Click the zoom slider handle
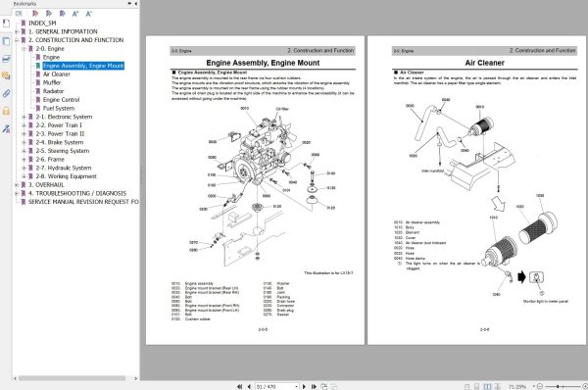The image size is (588, 390). point(558,386)
